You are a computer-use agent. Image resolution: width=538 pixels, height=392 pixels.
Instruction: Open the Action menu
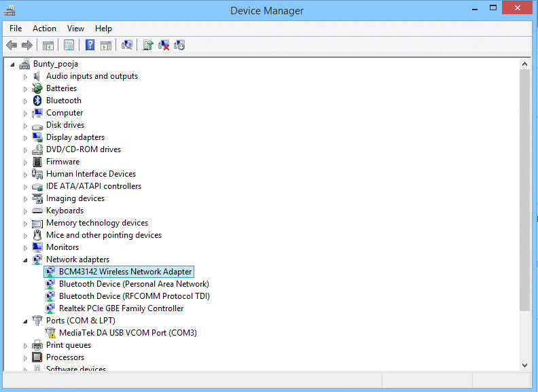[x=44, y=29]
